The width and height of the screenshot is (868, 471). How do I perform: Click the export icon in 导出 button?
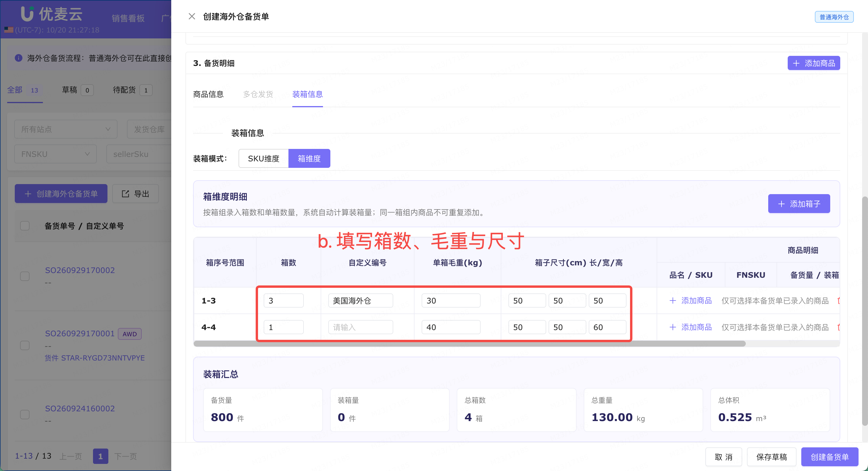[x=125, y=194]
